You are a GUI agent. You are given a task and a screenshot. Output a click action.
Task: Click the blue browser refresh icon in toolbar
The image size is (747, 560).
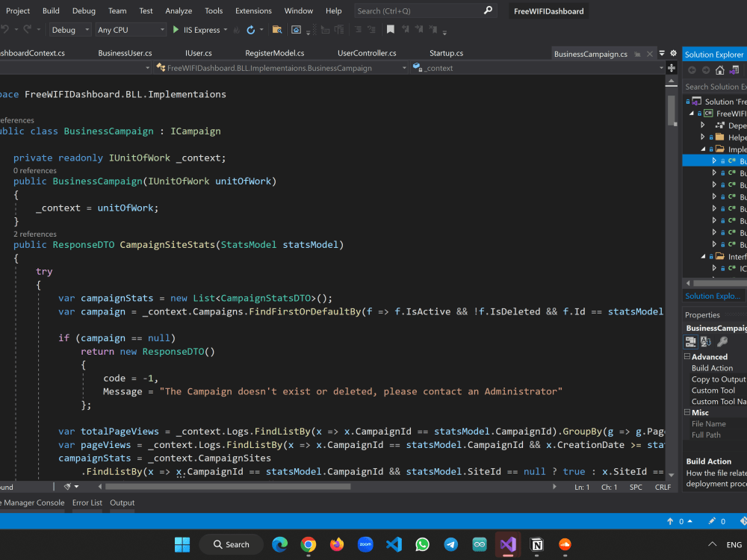(x=250, y=30)
